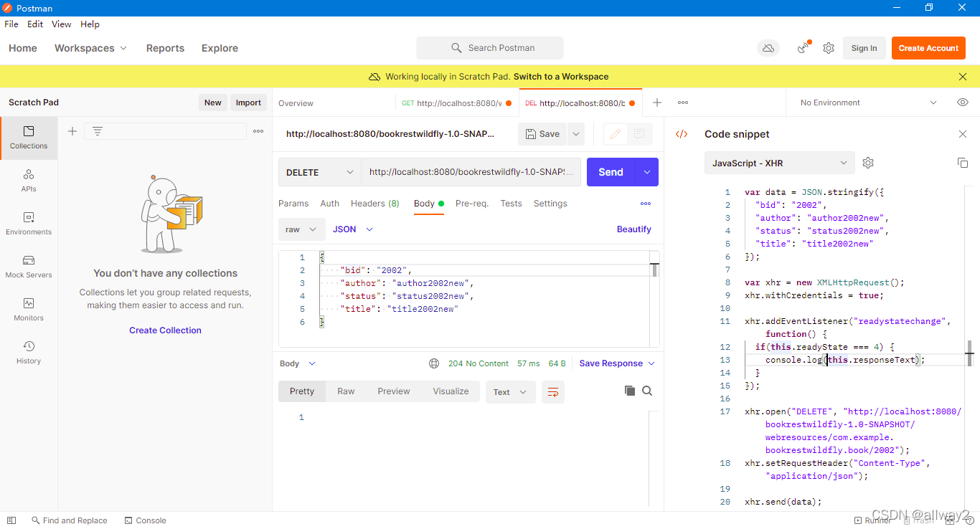Viewport: 980px width, 529px height.
Task: Copy the response body
Action: point(630,391)
